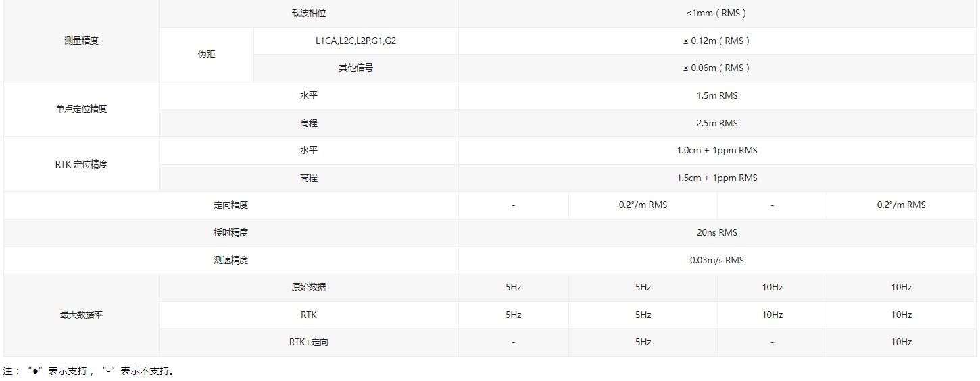
Task: Select the 载波相位 cell
Action: tap(309, 13)
